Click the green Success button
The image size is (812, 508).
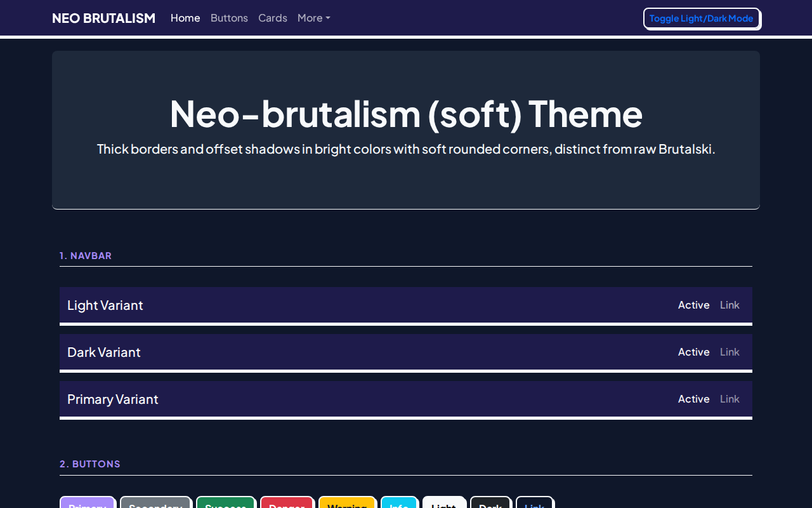click(x=226, y=502)
